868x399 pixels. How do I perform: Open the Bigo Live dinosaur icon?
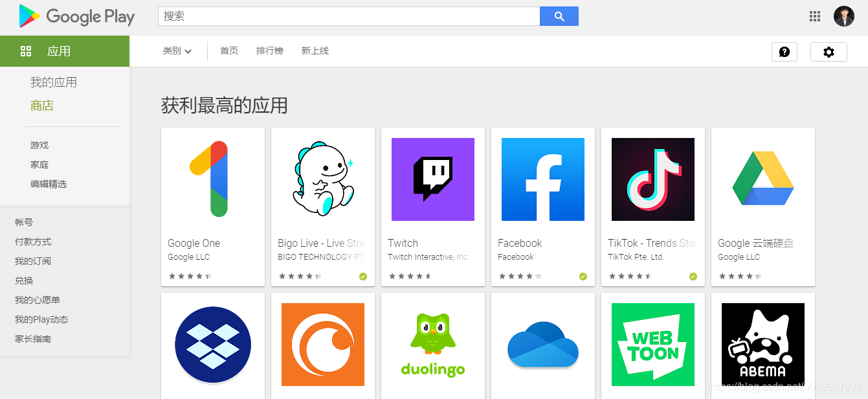[323, 179]
